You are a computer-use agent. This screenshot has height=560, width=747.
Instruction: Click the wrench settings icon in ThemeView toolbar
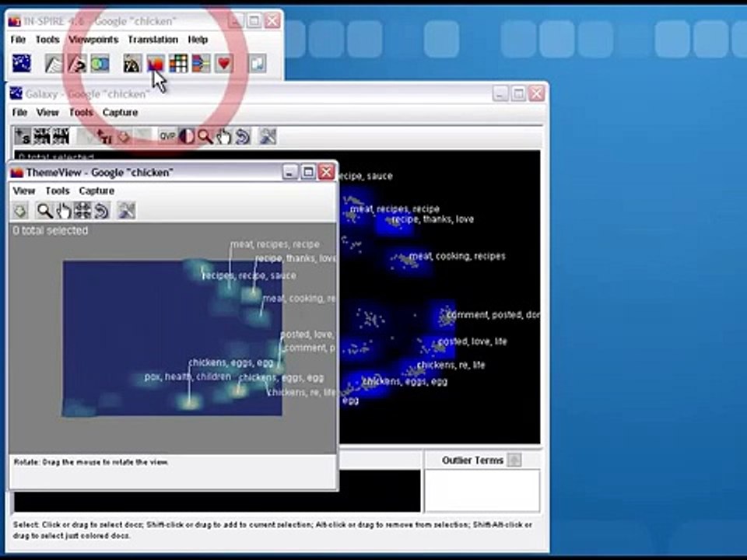click(x=126, y=211)
